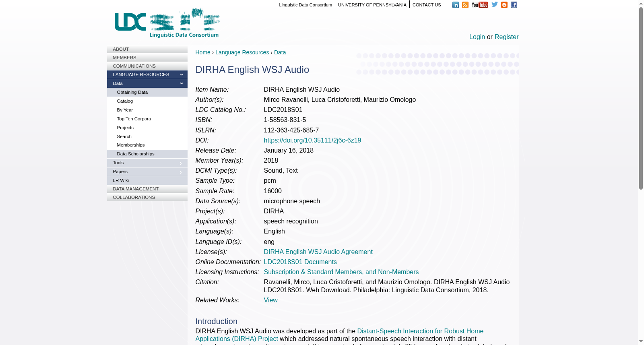Open the COMMUNICATIONS menu item

[147, 66]
